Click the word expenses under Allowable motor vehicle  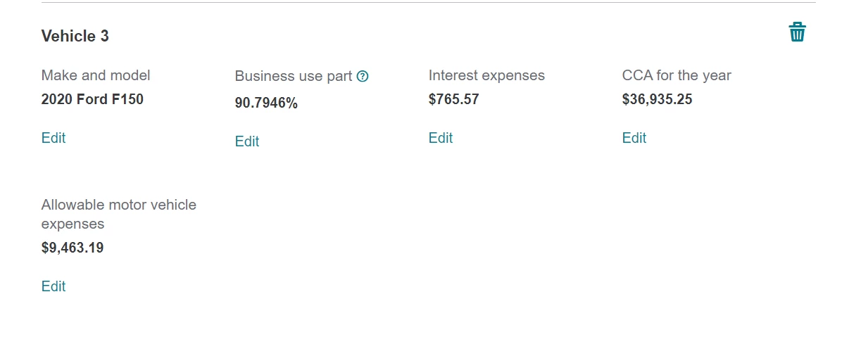(73, 224)
